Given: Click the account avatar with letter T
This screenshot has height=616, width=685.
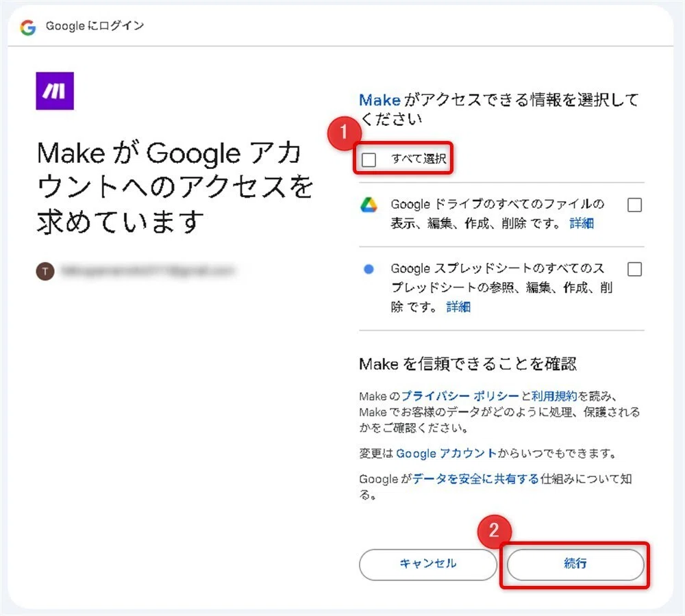Looking at the screenshot, I should pyautogui.click(x=45, y=271).
